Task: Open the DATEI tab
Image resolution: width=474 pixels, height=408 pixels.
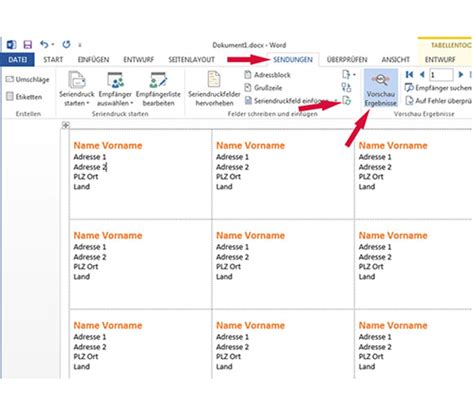Action: (x=17, y=60)
